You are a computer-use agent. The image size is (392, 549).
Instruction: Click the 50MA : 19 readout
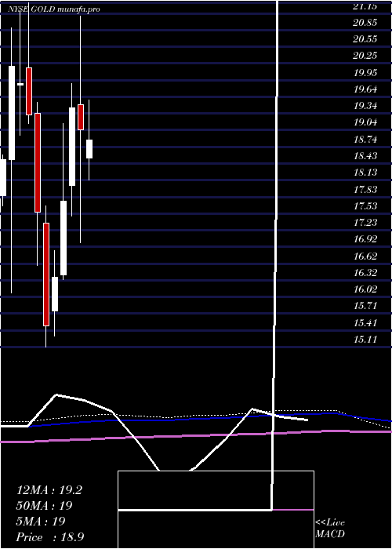pyautogui.click(x=45, y=506)
